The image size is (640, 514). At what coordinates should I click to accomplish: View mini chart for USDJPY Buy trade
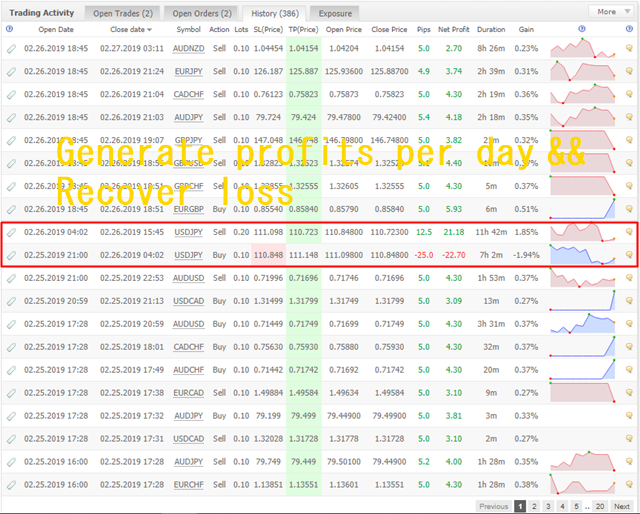(x=582, y=254)
